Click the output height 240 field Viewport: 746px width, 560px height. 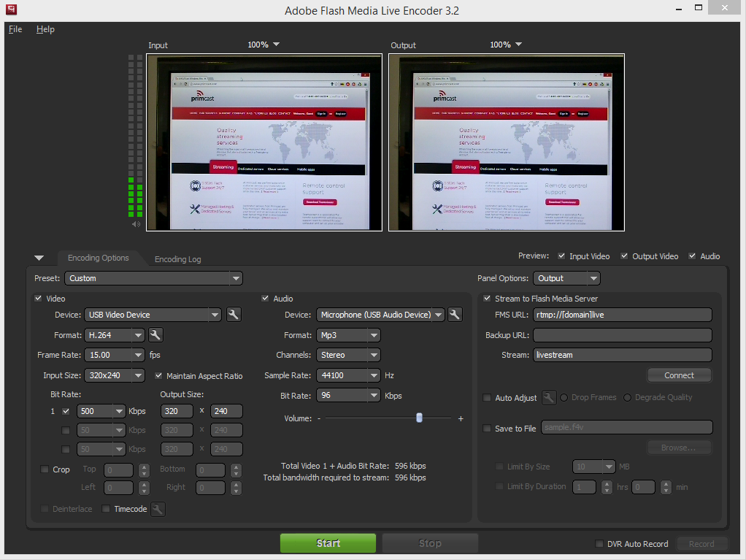click(226, 411)
